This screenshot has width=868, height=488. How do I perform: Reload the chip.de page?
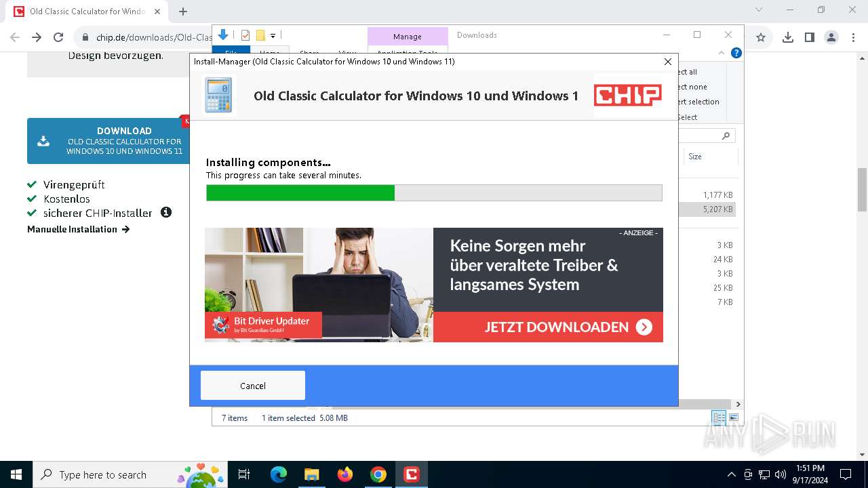58,37
